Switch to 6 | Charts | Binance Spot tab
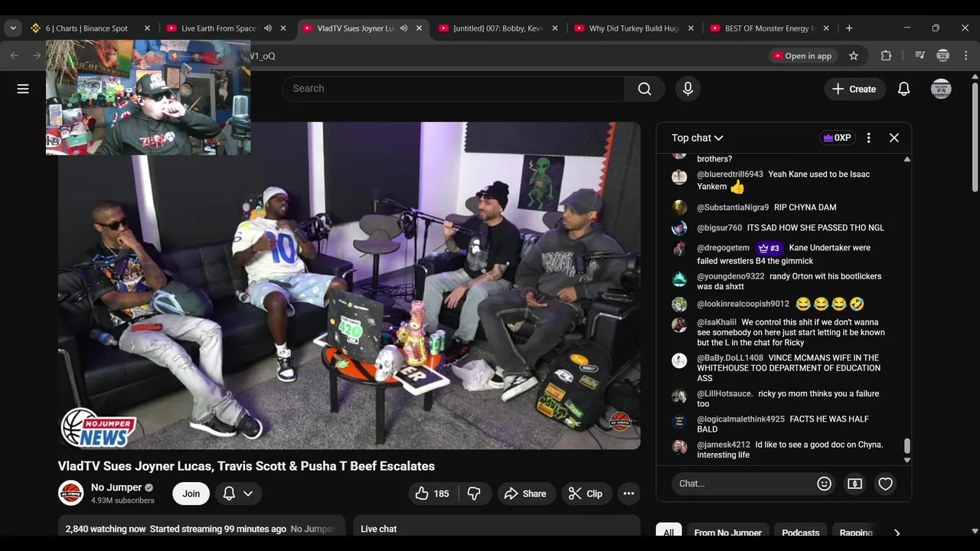 (x=87, y=28)
